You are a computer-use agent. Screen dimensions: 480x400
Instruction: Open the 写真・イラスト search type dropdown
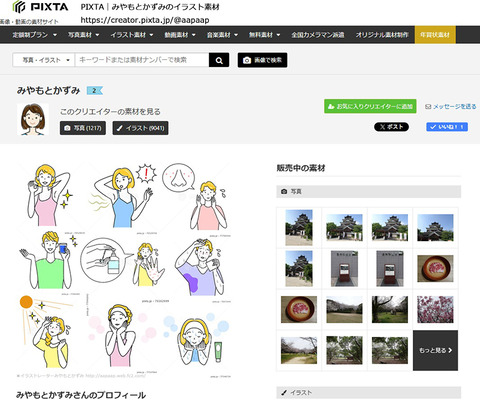pos(44,60)
